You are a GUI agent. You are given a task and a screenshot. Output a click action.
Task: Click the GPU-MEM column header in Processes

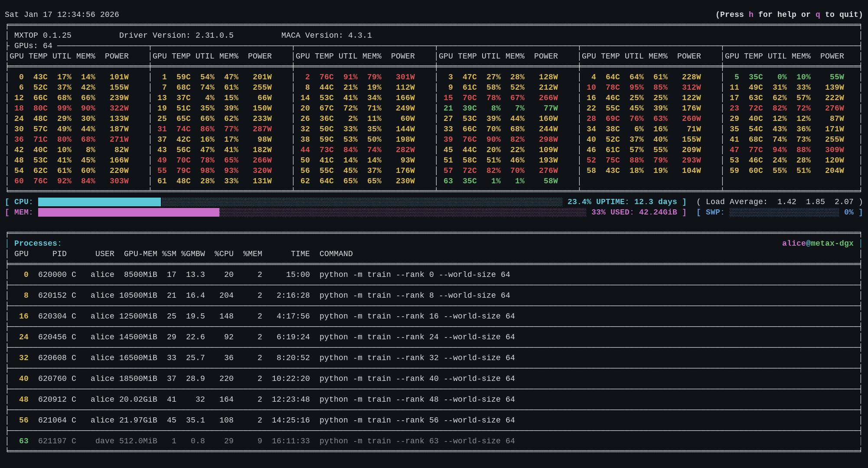pyautogui.click(x=140, y=254)
